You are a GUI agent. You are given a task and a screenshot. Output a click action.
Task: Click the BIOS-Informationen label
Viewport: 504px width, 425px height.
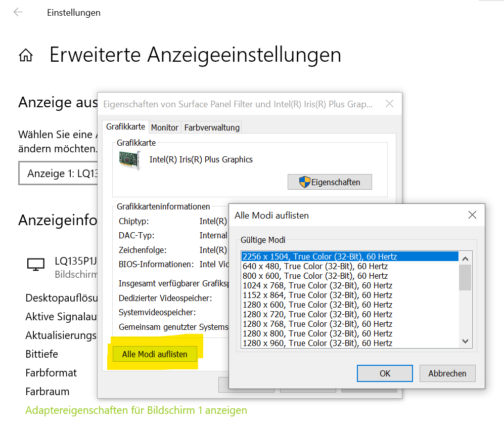tap(156, 265)
